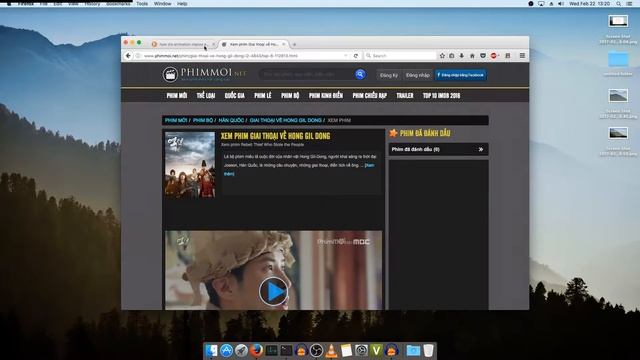Open the untitled folder on desktop
Screen dimensions: 640x360
coord(618,59)
